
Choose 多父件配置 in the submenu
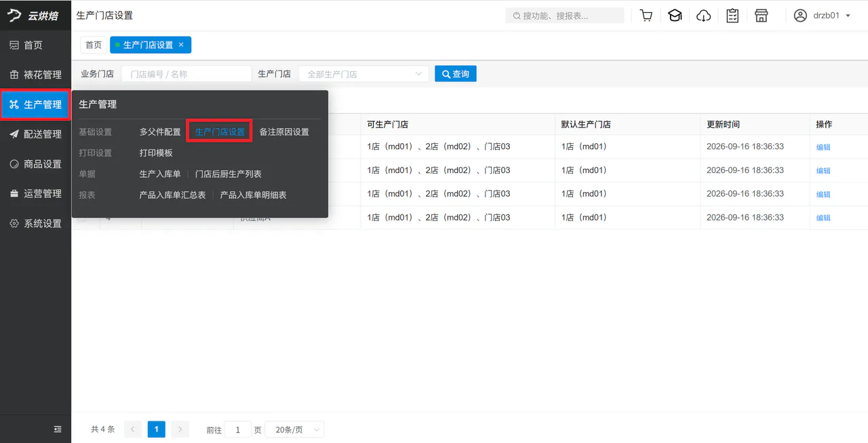click(x=160, y=132)
